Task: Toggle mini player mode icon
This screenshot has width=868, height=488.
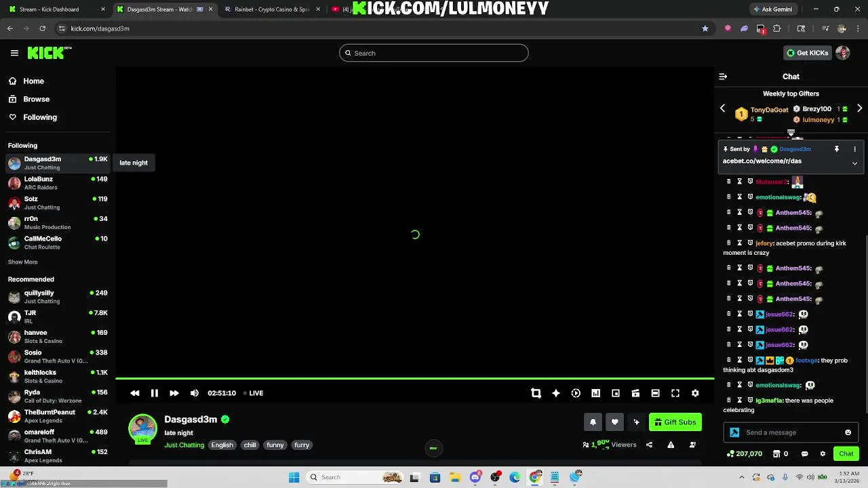Action: pos(616,393)
